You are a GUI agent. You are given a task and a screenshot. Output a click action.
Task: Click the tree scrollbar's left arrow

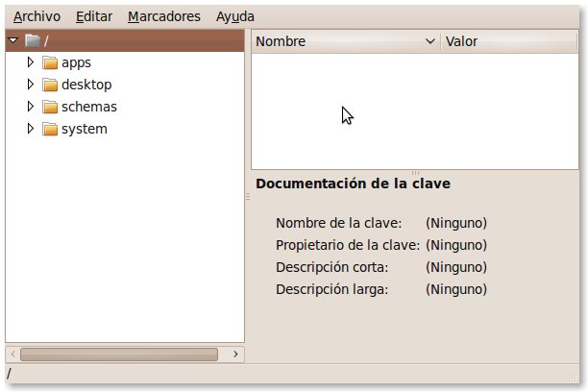pos(12,354)
